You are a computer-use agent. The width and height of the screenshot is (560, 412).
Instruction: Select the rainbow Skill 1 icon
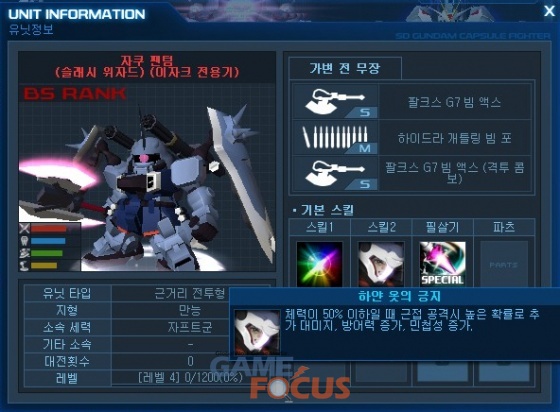click(x=319, y=264)
